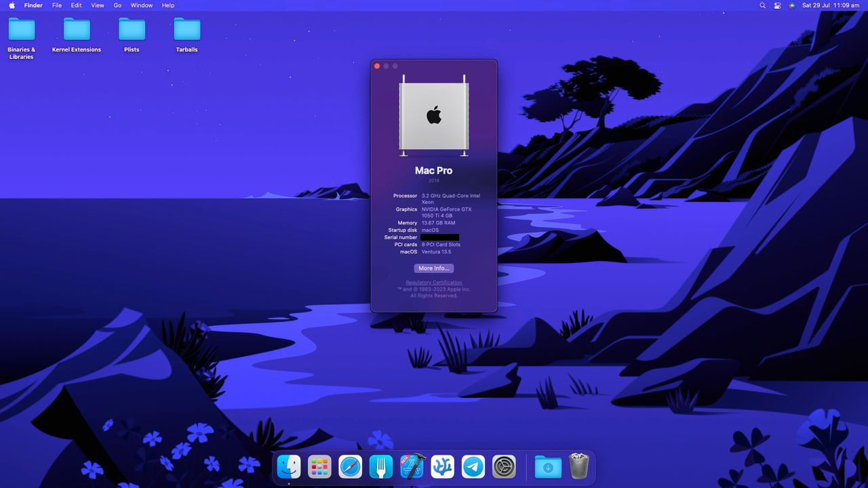Screen dimensions: 868x488
Task: Select the Kernel Extensions desktop folder
Action: (77, 35)
